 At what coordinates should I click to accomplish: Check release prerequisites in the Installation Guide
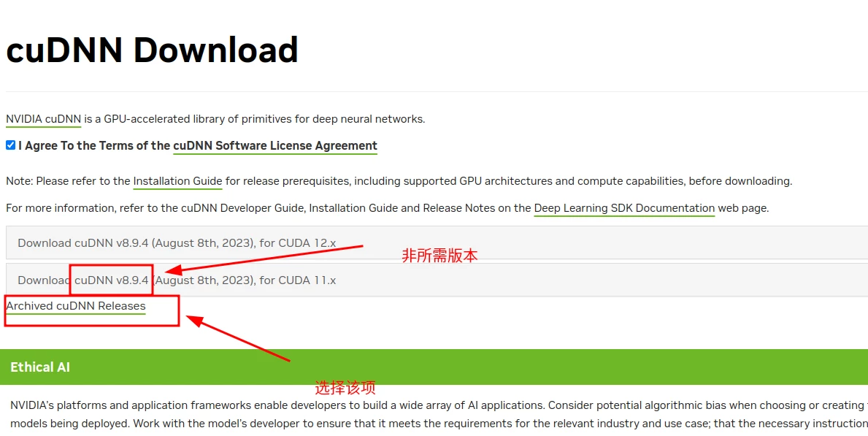tap(177, 181)
